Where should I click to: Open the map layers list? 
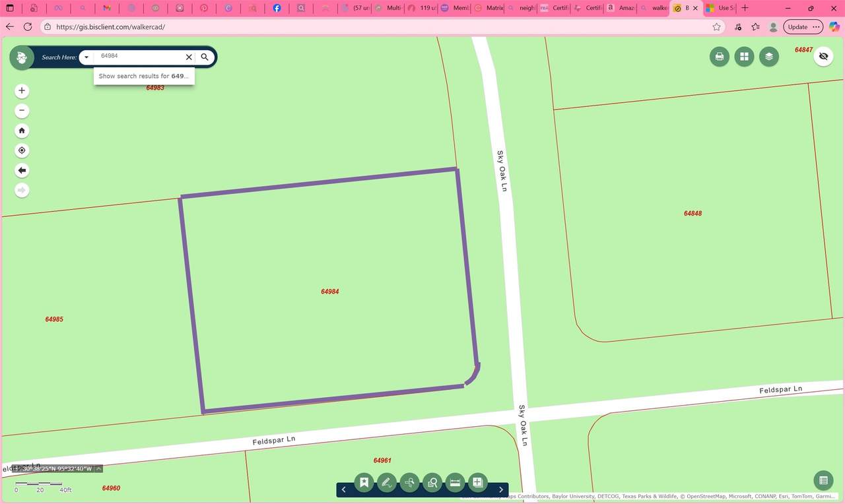pyautogui.click(x=768, y=57)
